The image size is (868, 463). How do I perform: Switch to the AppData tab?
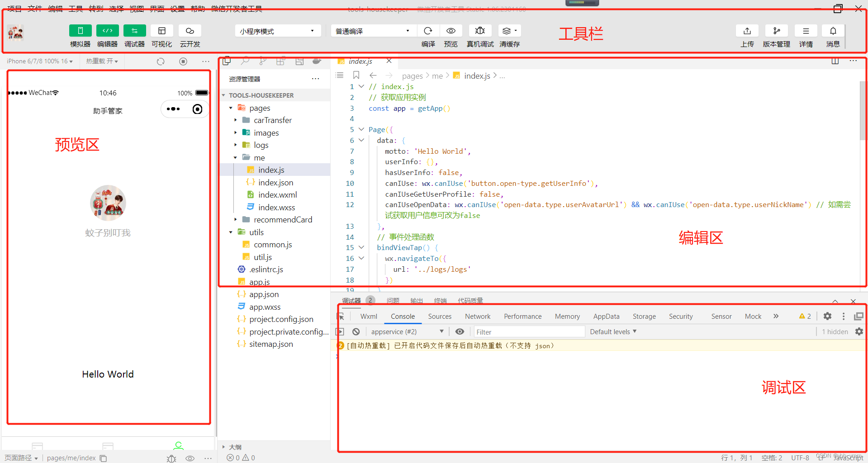coord(606,317)
